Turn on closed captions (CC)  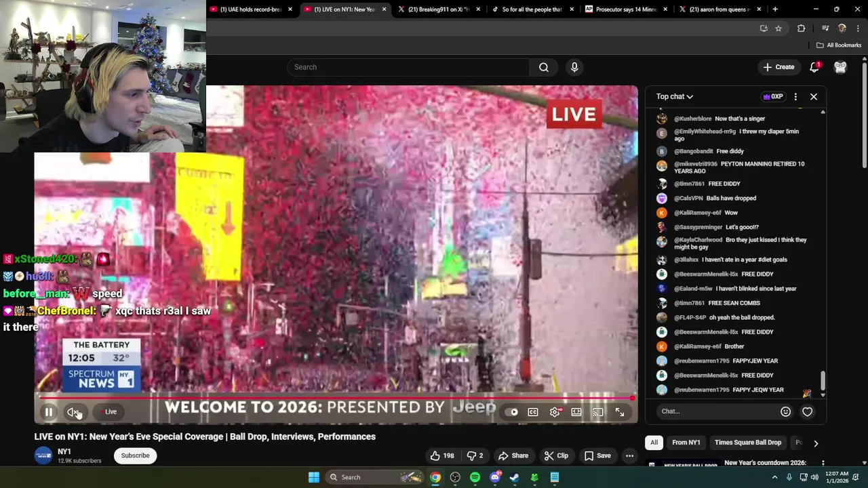pyautogui.click(x=533, y=412)
